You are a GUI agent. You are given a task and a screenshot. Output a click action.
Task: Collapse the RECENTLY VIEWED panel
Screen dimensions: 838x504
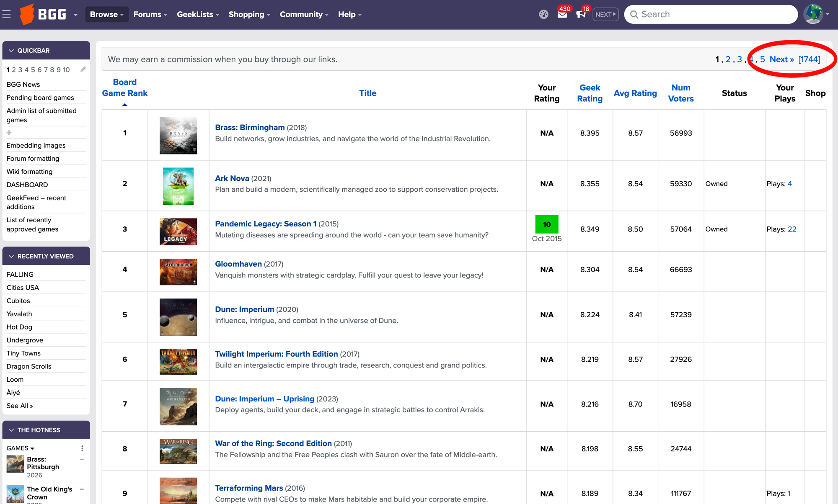pyautogui.click(x=11, y=256)
